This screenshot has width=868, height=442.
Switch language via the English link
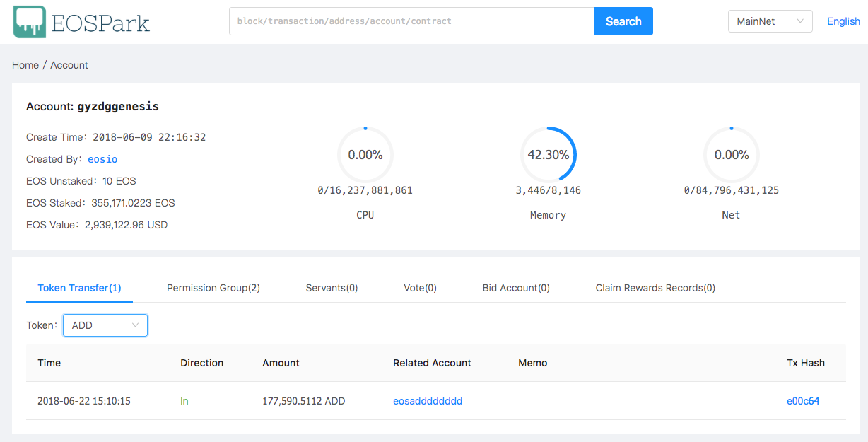tap(843, 21)
